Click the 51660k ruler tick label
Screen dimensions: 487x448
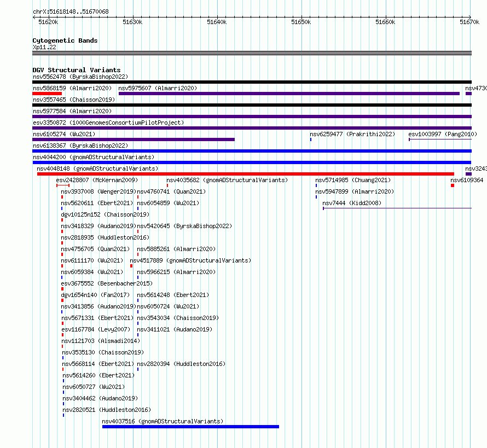coord(385,22)
